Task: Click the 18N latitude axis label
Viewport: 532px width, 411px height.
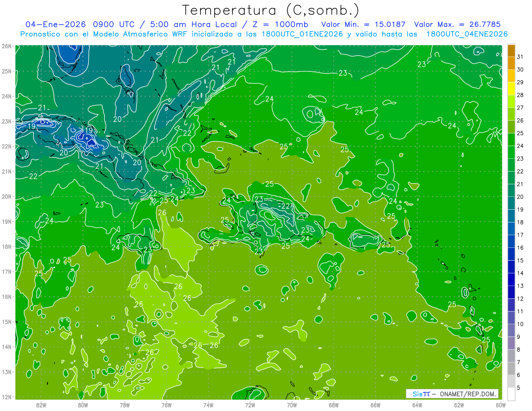Action: [7, 247]
